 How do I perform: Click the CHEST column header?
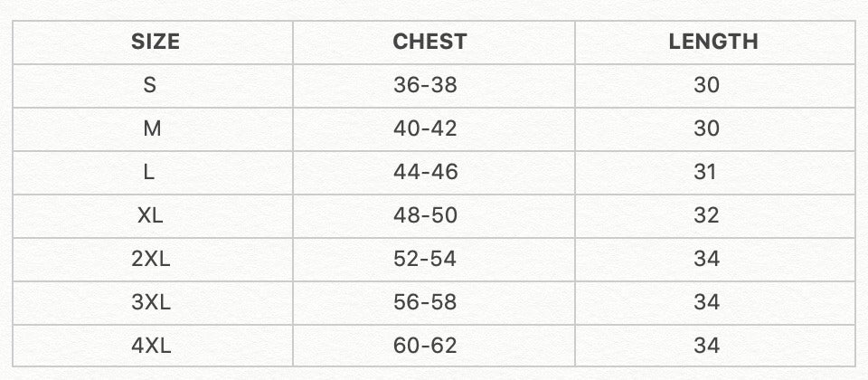click(x=429, y=42)
